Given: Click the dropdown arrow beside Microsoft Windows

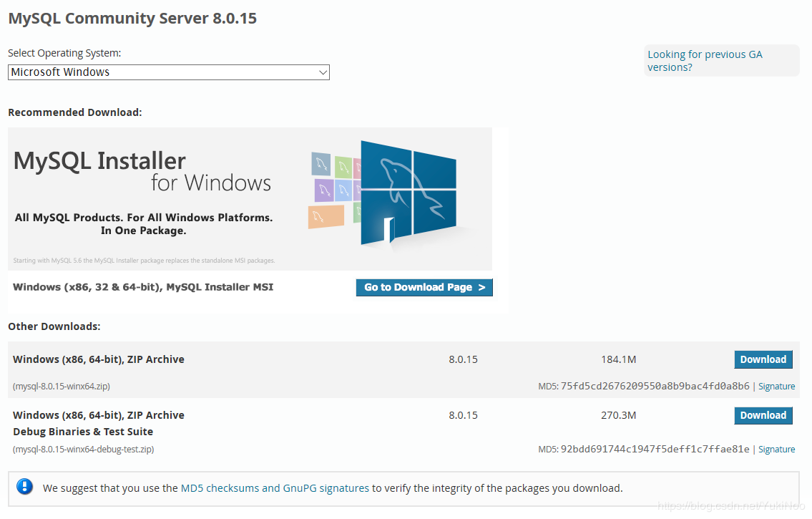Looking at the screenshot, I should [x=323, y=72].
